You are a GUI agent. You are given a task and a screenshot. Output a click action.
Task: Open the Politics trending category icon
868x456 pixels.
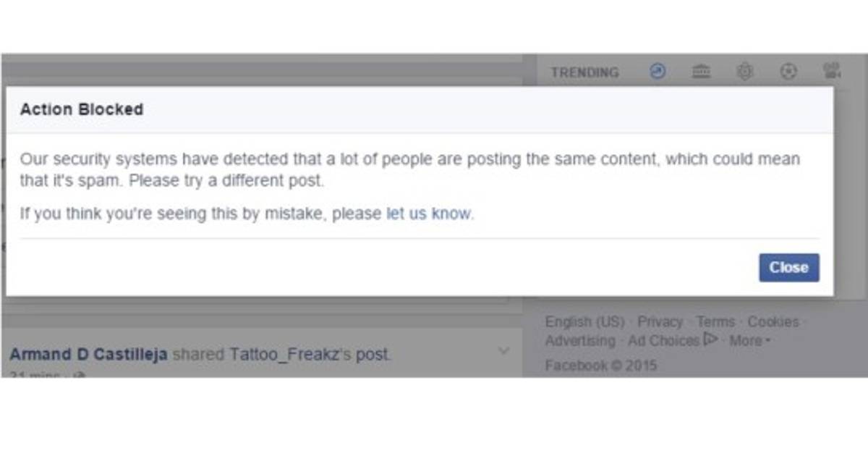pyautogui.click(x=701, y=72)
